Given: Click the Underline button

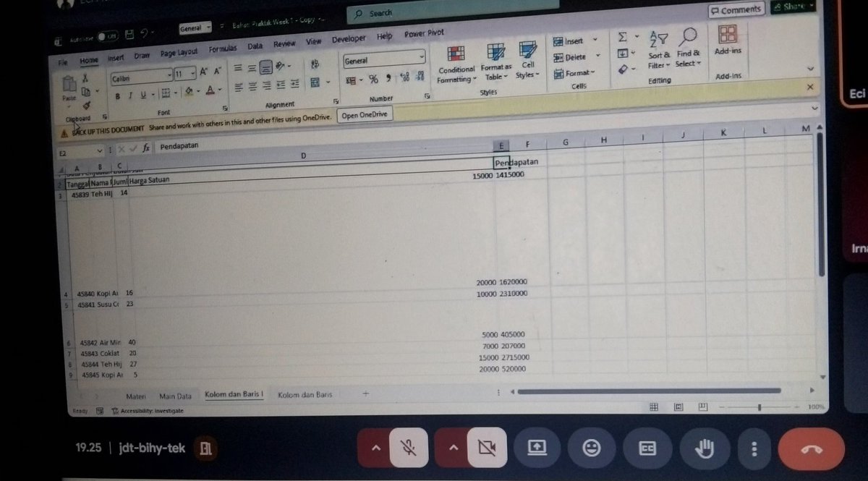Looking at the screenshot, I should (142, 95).
